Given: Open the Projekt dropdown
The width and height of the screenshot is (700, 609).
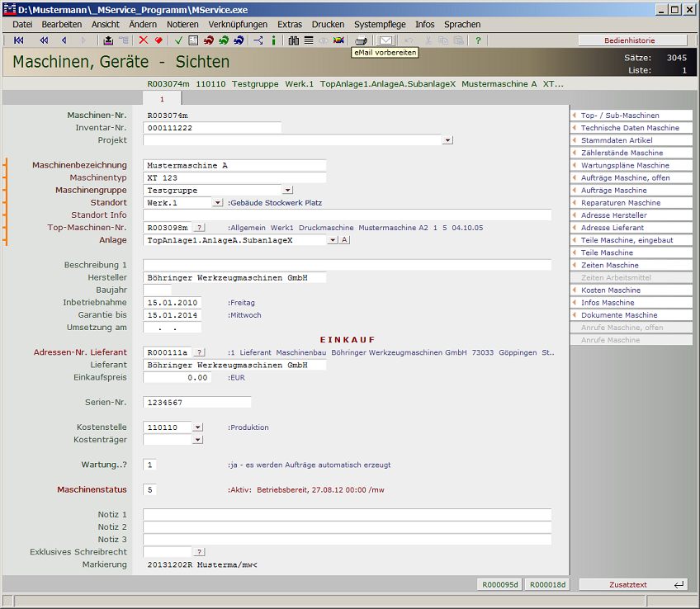Looking at the screenshot, I should coord(447,139).
